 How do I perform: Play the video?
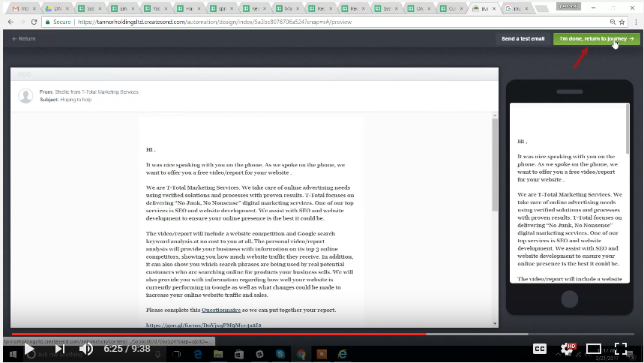pos(28,349)
